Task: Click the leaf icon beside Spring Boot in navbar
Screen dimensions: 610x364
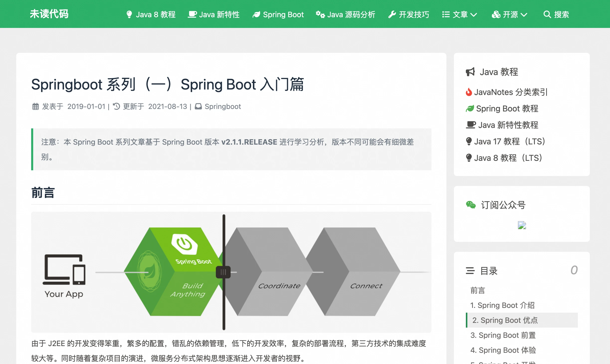Action: tap(256, 14)
